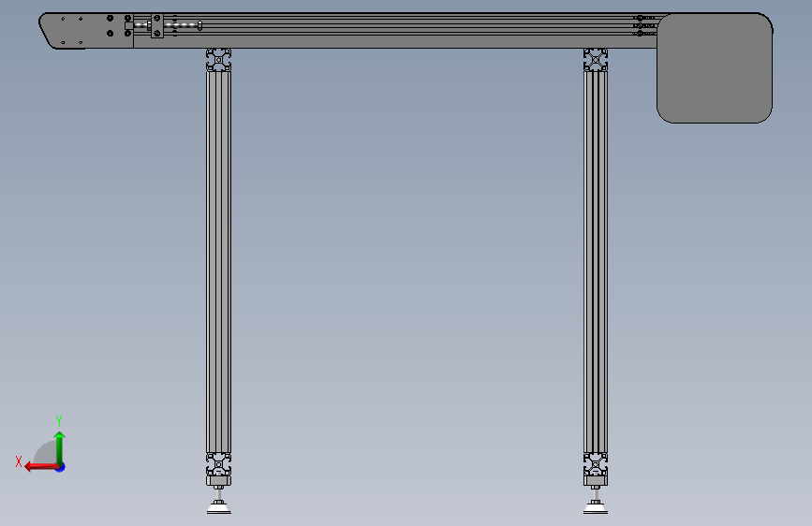
Task: Select the cross profile atop the left leg
Action: point(218,60)
